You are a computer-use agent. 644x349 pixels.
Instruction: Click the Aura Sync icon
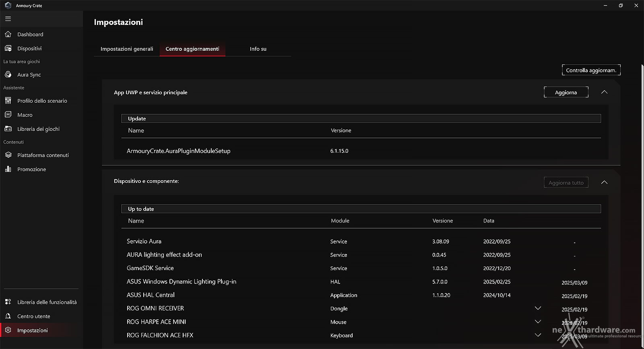tap(8, 74)
